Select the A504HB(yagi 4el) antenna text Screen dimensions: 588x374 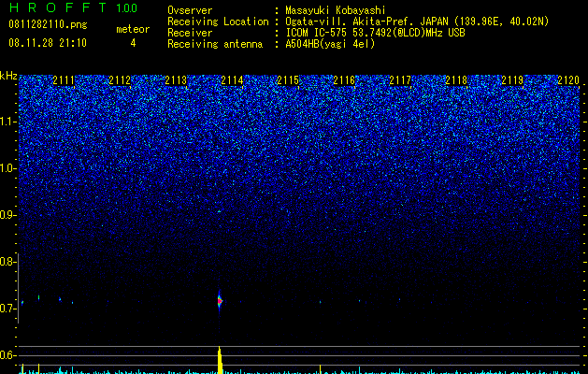330,44
